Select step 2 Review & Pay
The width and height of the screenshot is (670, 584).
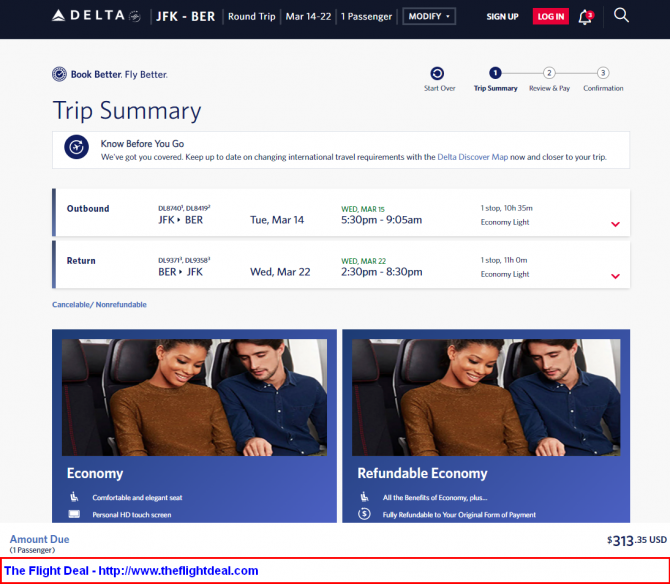pos(549,73)
